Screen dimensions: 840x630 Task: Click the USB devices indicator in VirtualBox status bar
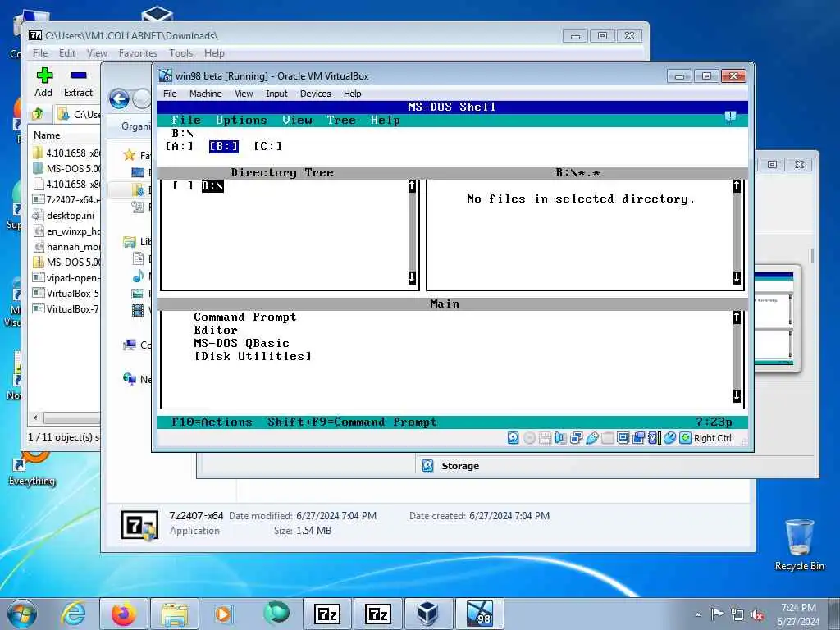pyautogui.click(x=592, y=438)
